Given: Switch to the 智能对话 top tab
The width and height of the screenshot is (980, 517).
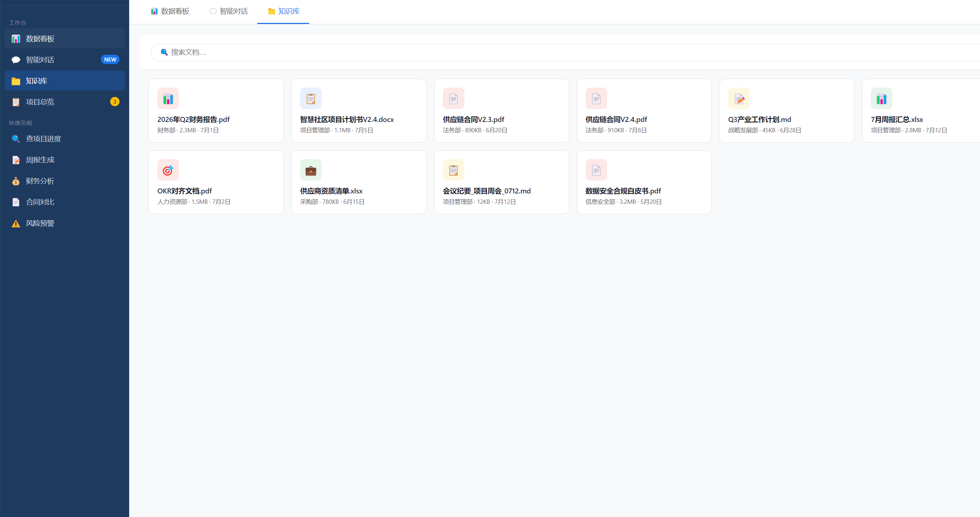Looking at the screenshot, I should [x=229, y=12].
